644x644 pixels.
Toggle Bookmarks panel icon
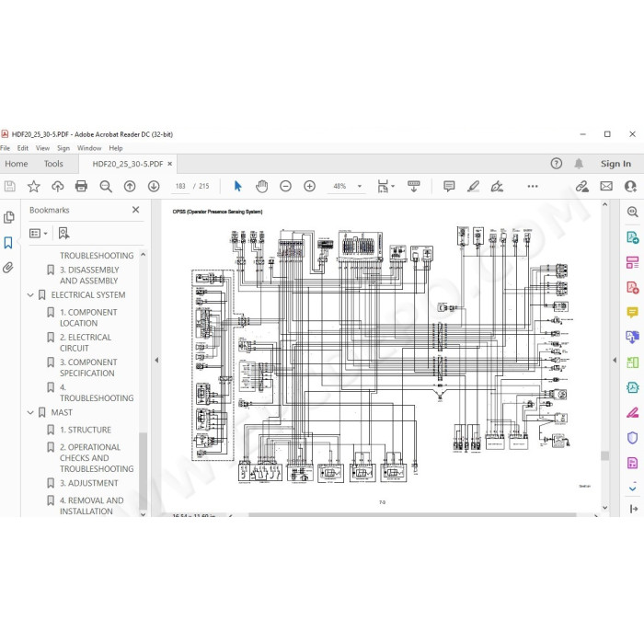8,243
